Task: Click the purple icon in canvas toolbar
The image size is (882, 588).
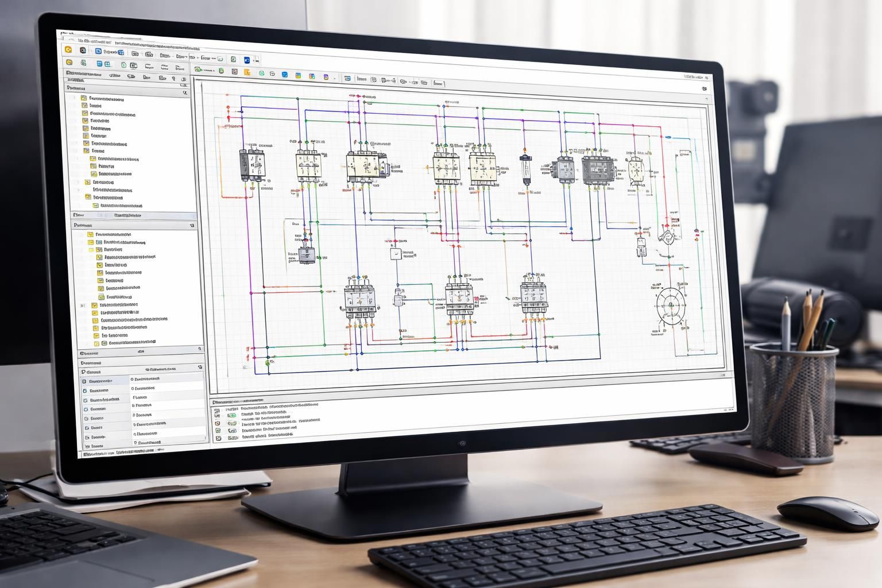Action: (326, 77)
